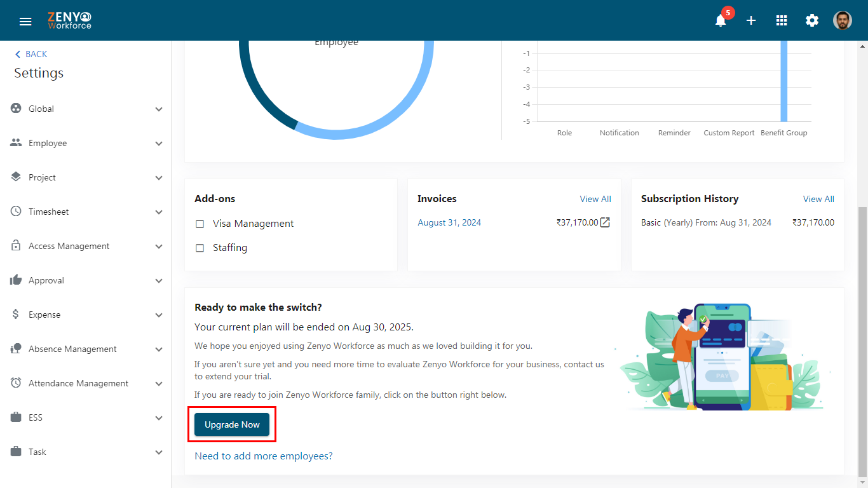
Task: Click the Project layers icon
Action: [x=16, y=177]
